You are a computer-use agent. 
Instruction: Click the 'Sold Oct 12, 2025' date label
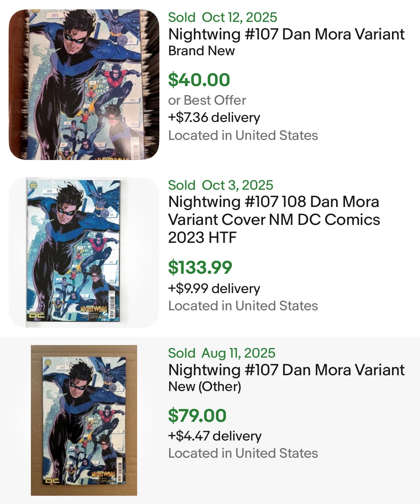(223, 17)
